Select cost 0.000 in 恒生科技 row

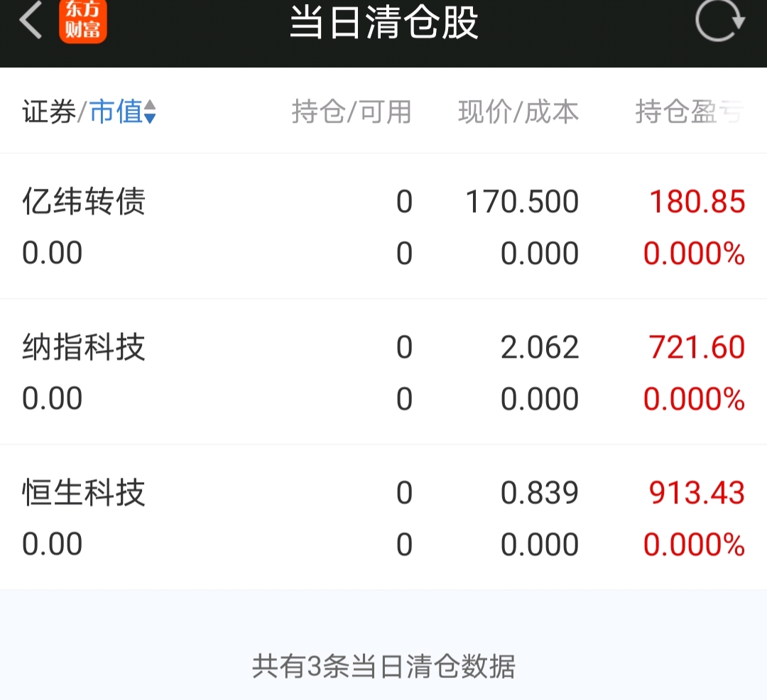540,545
